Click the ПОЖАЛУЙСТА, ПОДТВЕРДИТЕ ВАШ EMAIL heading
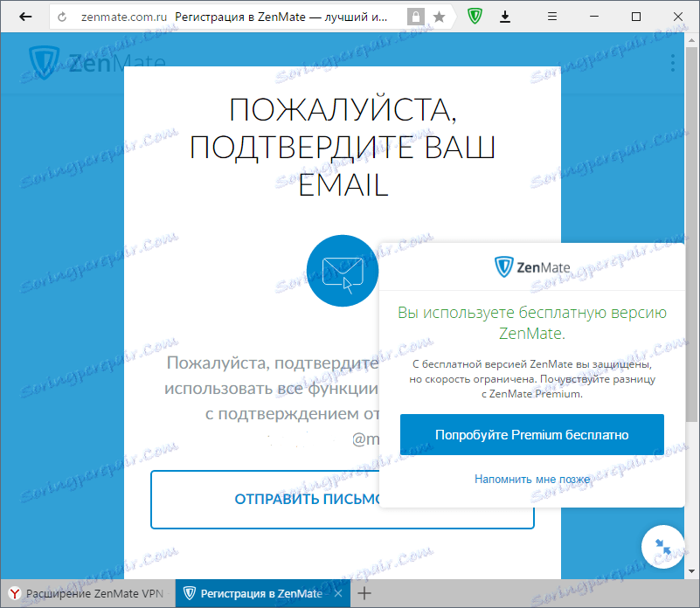Screen dimensions: 700x608 [343, 147]
